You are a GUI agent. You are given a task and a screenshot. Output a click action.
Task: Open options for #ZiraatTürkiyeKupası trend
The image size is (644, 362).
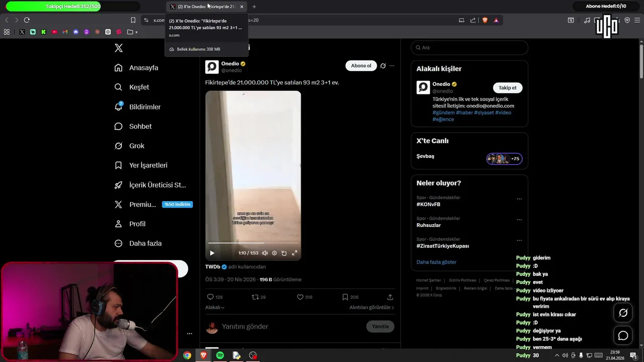tap(519, 240)
